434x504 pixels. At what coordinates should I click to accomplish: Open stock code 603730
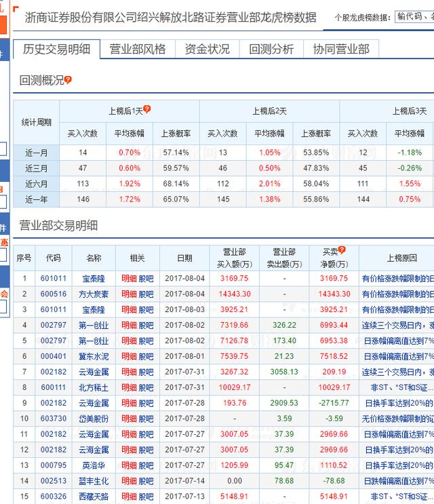coord(54,419)
